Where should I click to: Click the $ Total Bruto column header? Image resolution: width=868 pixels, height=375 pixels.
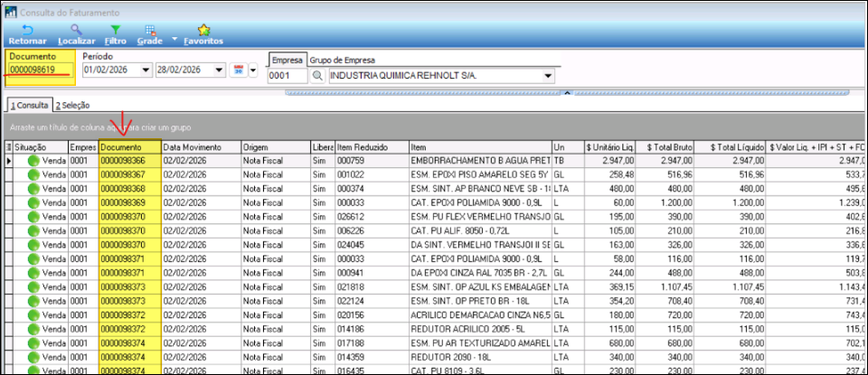(x=671, y=146)
